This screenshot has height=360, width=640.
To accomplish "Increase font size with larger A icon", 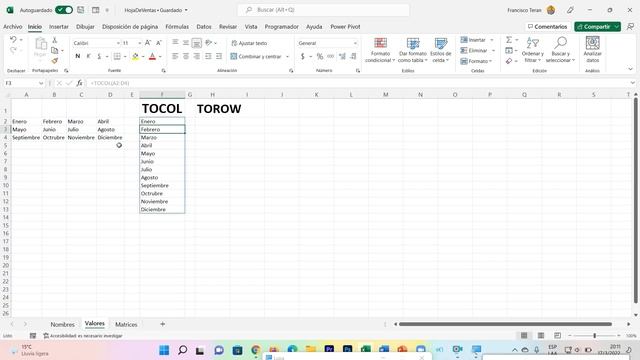I will pos(148,43).
